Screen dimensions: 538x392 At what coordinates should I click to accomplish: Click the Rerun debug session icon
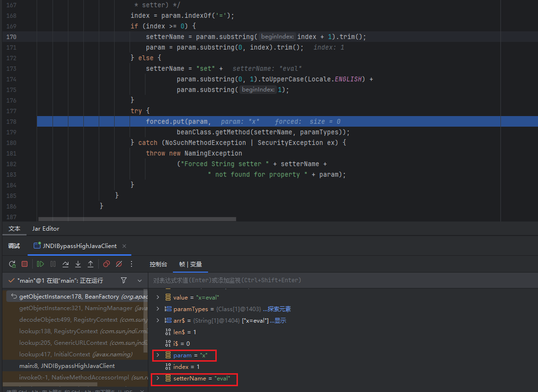(x=13, y=264)
